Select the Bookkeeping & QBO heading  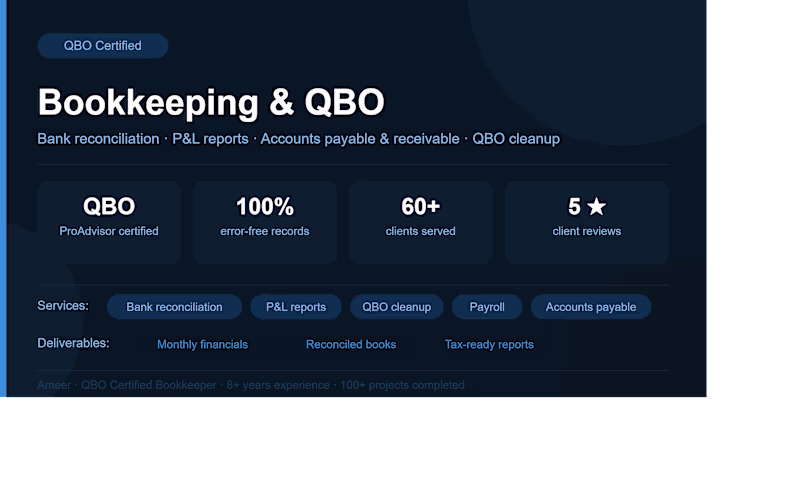[x=211, y=103]
